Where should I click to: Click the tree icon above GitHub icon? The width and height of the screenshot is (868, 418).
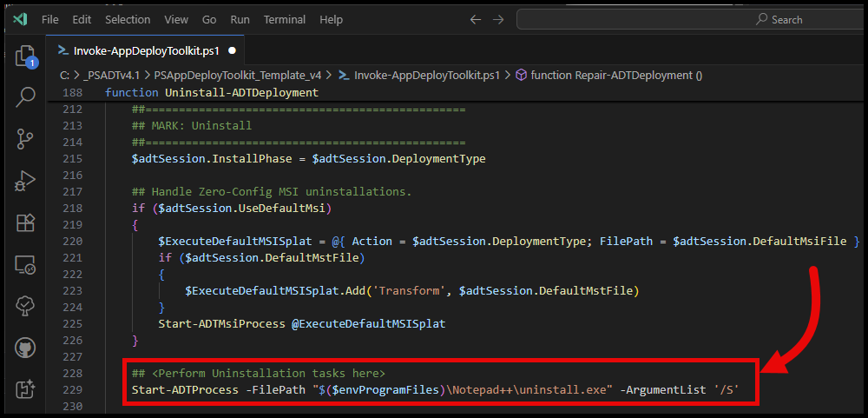click(x=24, y=306)
